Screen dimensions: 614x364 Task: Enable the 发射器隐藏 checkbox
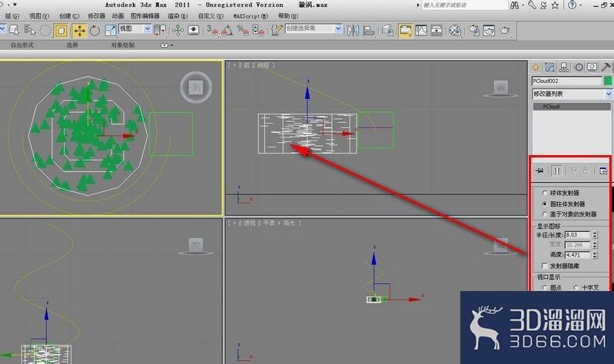[545, 266]
